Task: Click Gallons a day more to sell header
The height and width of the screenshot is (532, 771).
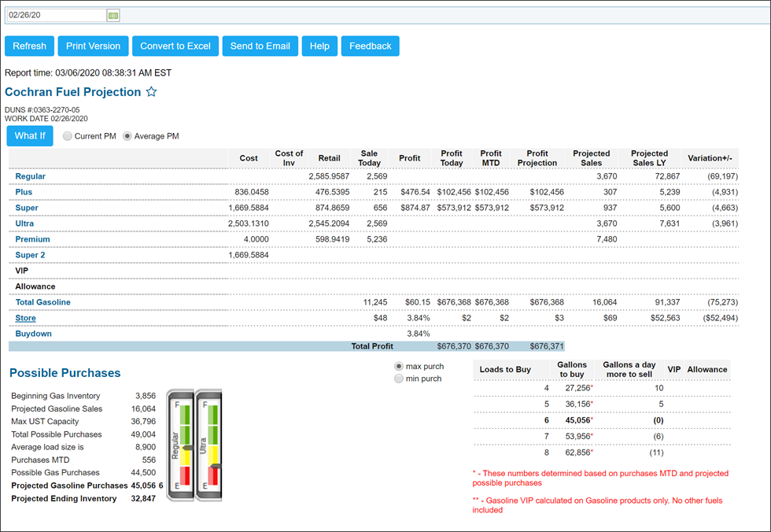Action: (x=629, y=370)
